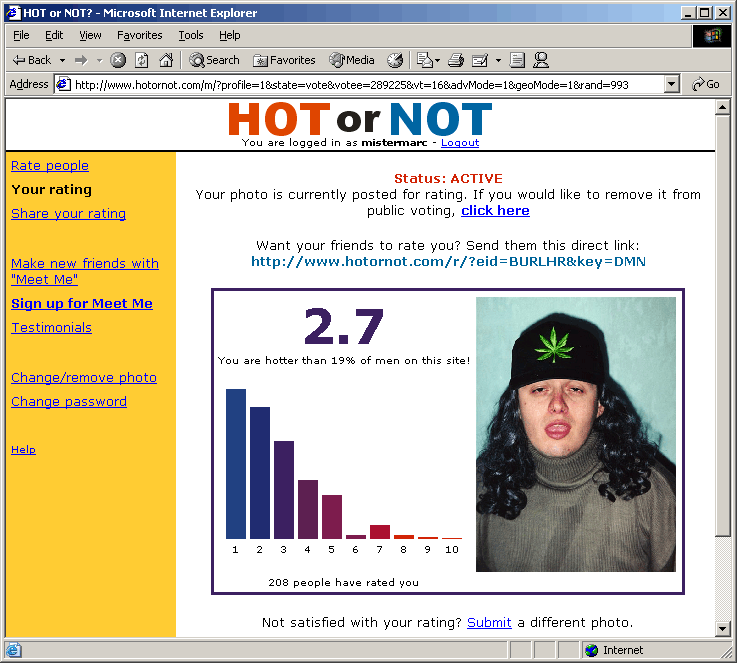The width and height of the screenshot is (737, 663).
Task: Go forward with the Forward arrow button
Action: tap(81, 60)
